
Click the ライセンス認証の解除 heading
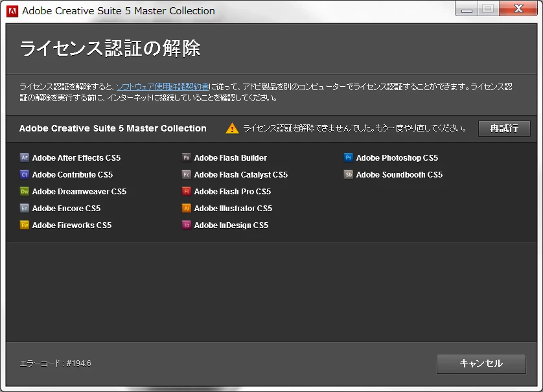pos(110,48)
